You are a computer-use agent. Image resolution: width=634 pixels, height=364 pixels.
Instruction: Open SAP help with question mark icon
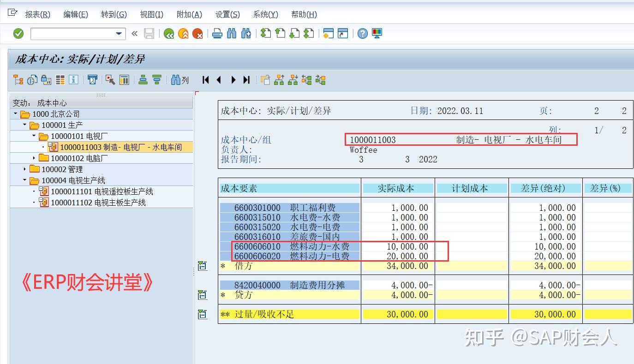(x=362, y=33)
